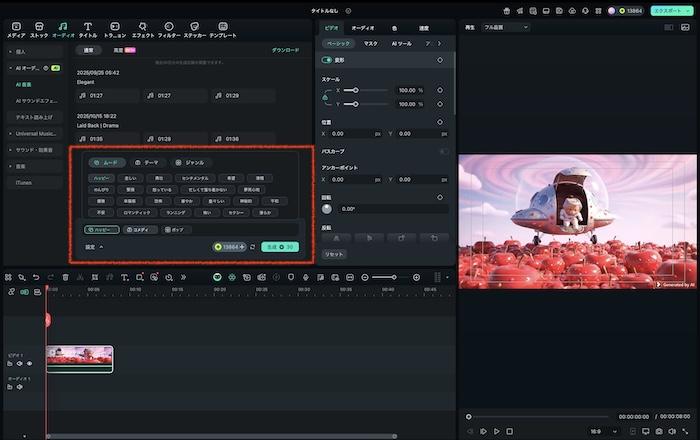Open the フル画質 playback quality dropdown

tap(506, 27)
